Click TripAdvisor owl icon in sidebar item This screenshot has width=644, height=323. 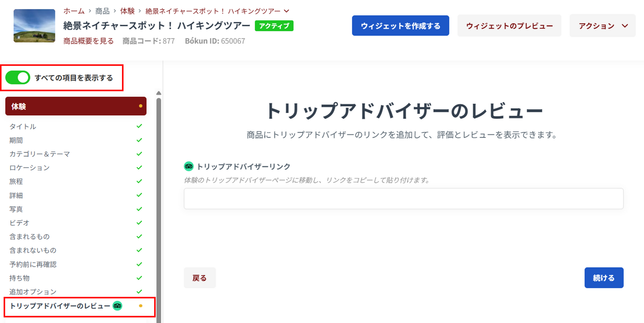coord(117,306)
